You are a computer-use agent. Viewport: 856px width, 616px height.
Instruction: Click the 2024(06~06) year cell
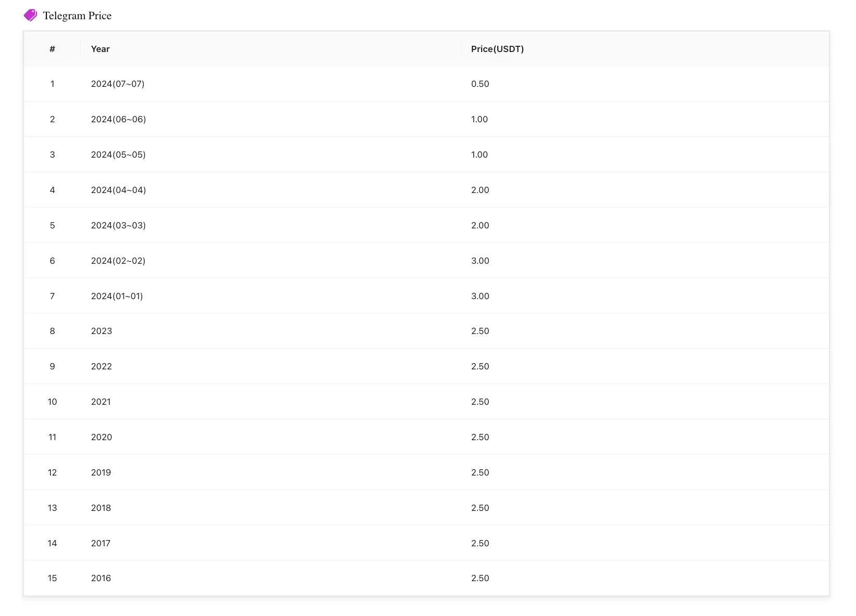(x=119, y=119)
